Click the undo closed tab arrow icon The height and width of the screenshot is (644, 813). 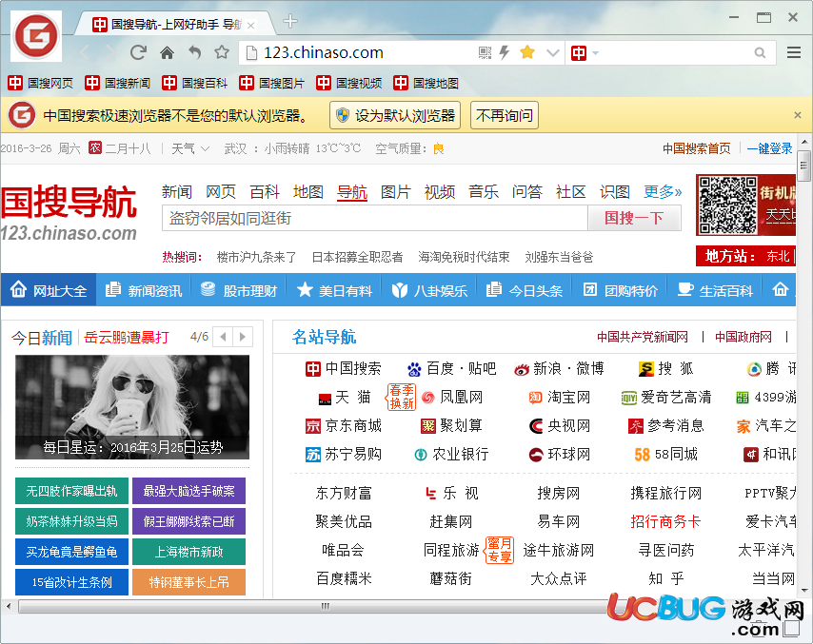coord(194,52)
